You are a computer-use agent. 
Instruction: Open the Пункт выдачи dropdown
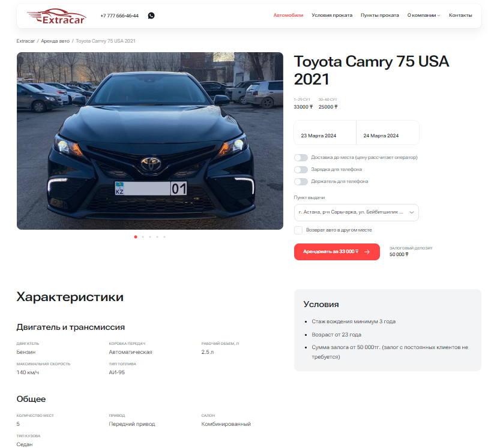[356, 212]
